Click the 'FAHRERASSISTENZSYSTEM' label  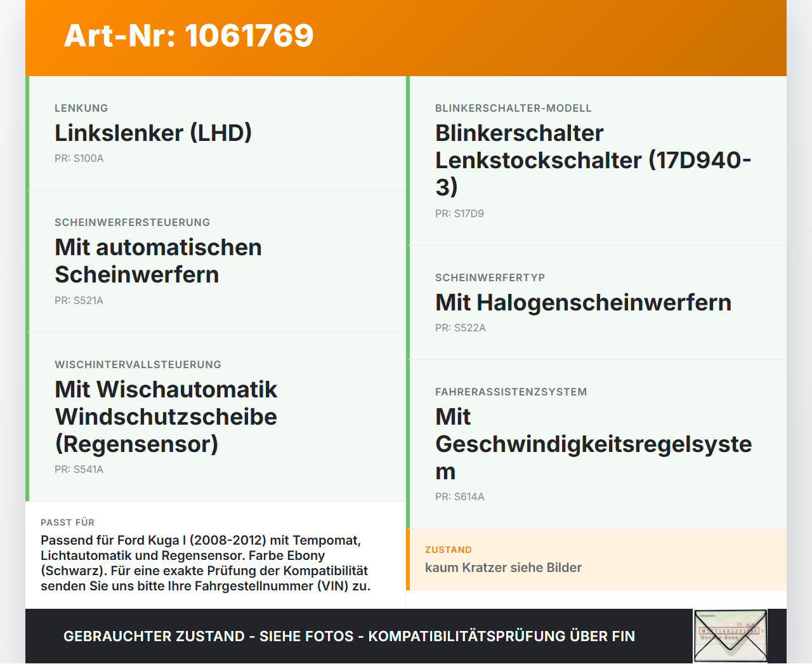(x=511, y=392)
